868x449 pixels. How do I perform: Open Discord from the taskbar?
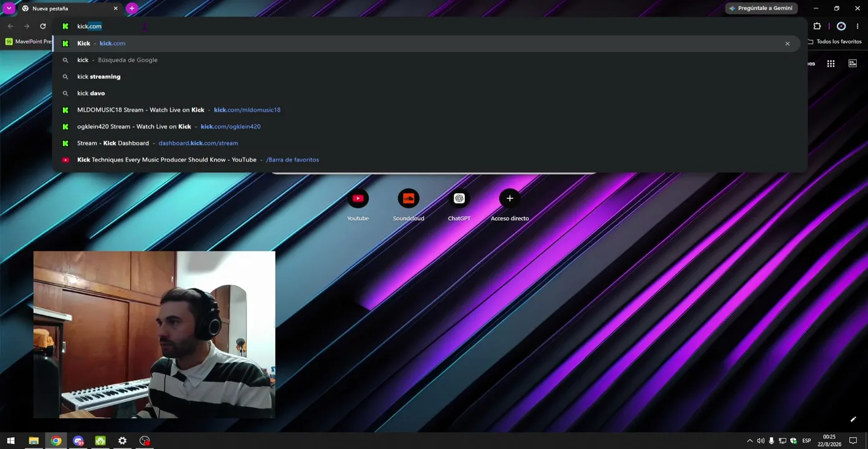pyautogui.click(x=79, y=441)
